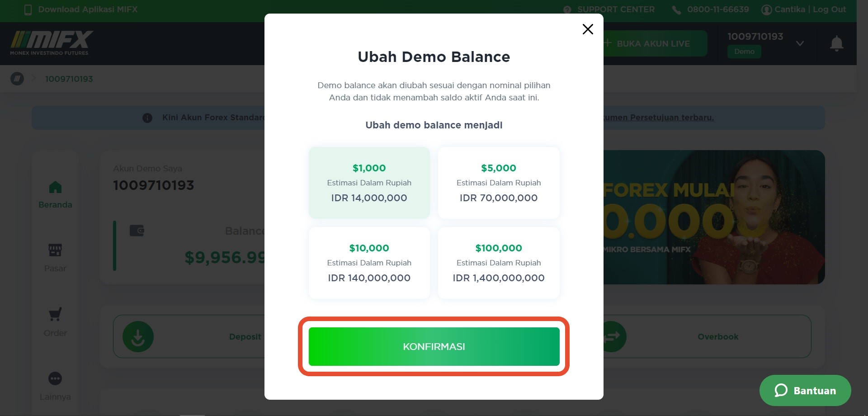
Task: Pick the $10,000 demo balance card
Action: [369, 263]
